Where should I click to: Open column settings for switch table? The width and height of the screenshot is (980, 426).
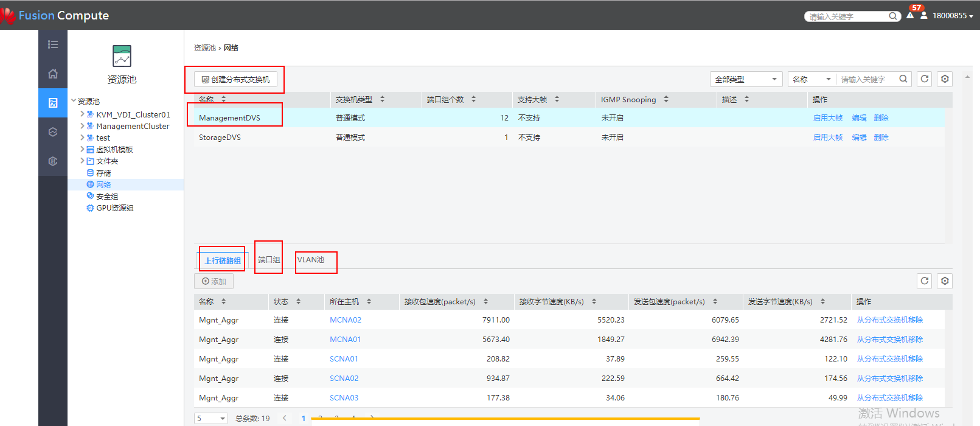tap(945, 79)
